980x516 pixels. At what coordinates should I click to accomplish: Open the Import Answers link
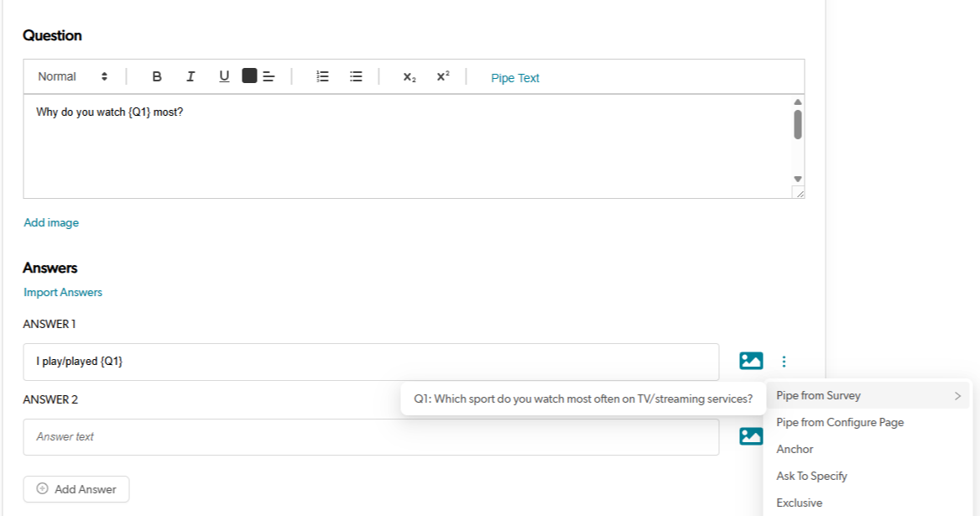click(x=62, y=292)
